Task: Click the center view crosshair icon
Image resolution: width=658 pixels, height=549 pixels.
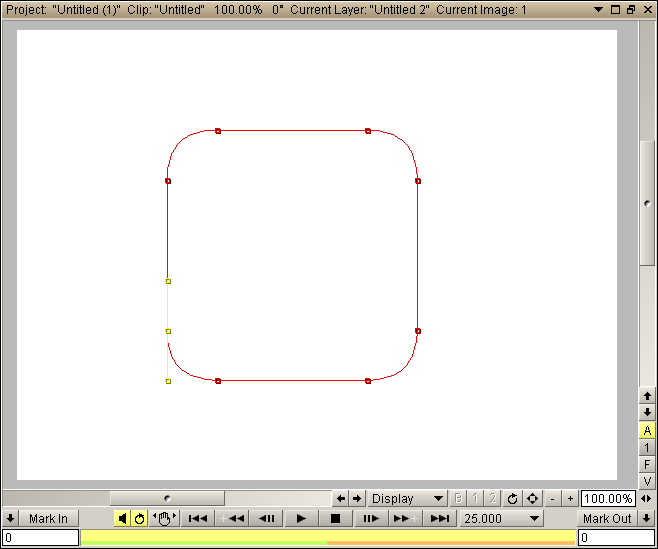Action: [x=532, y=498]
